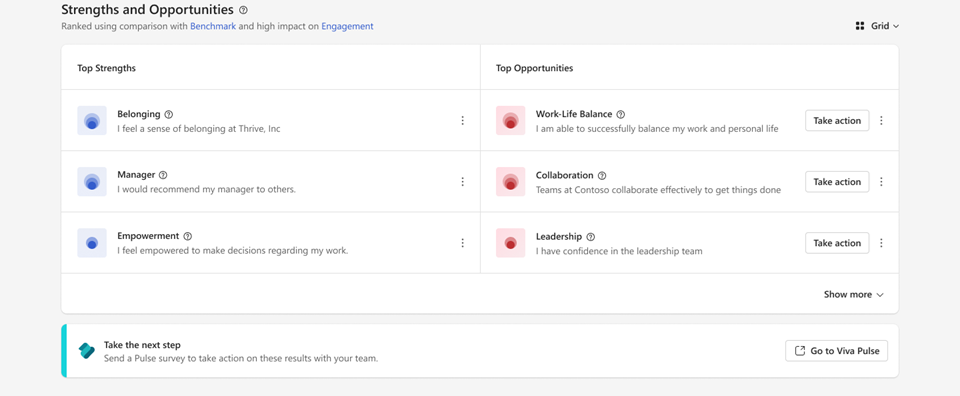Screen dimensions: 960x396
Task: Open info tooltip next to Empowerment
Action: 188,236
